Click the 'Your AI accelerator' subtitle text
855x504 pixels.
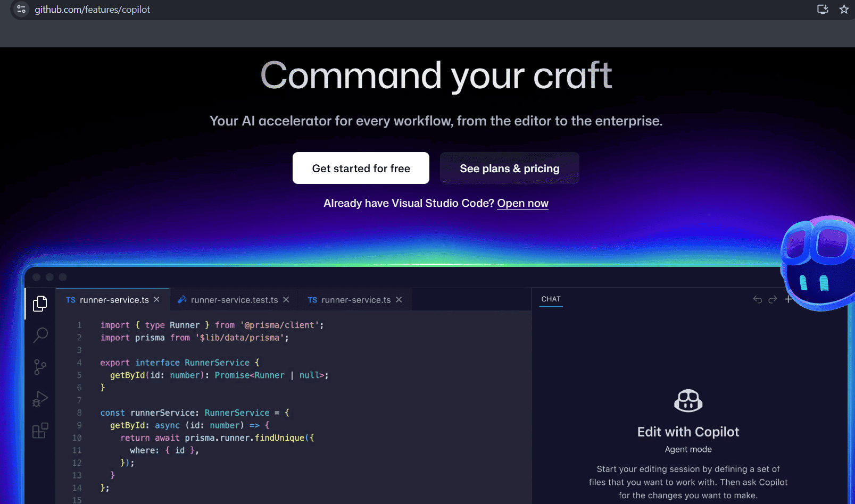coord(436,121)
